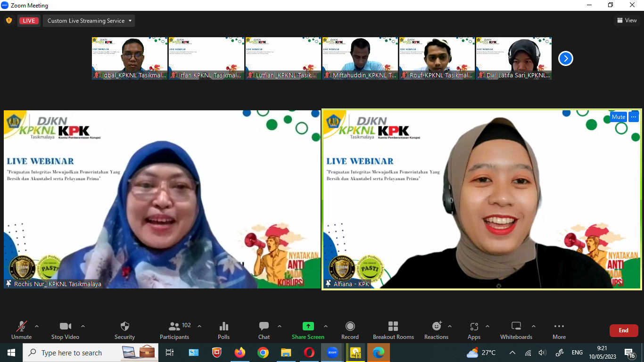
Task: Open Breakout Rooms
Action: (393, 330)
